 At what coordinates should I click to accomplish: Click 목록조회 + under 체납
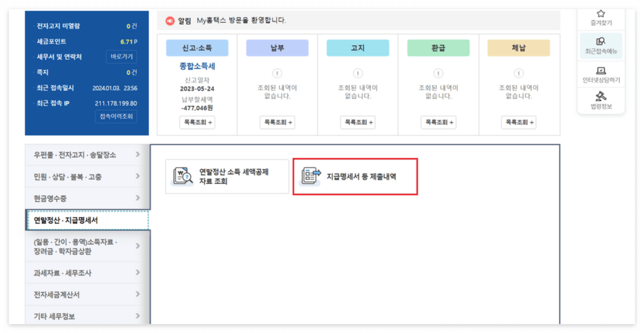[519, 122]
